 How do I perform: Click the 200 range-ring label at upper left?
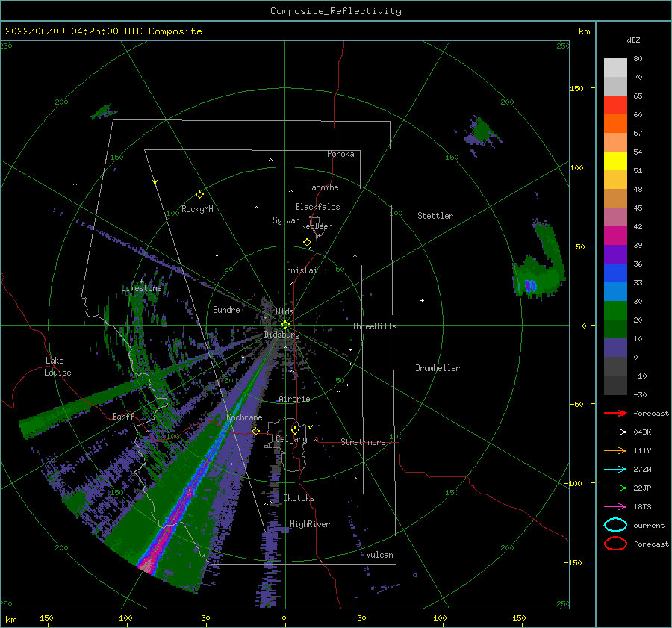(x=61, y=102)
